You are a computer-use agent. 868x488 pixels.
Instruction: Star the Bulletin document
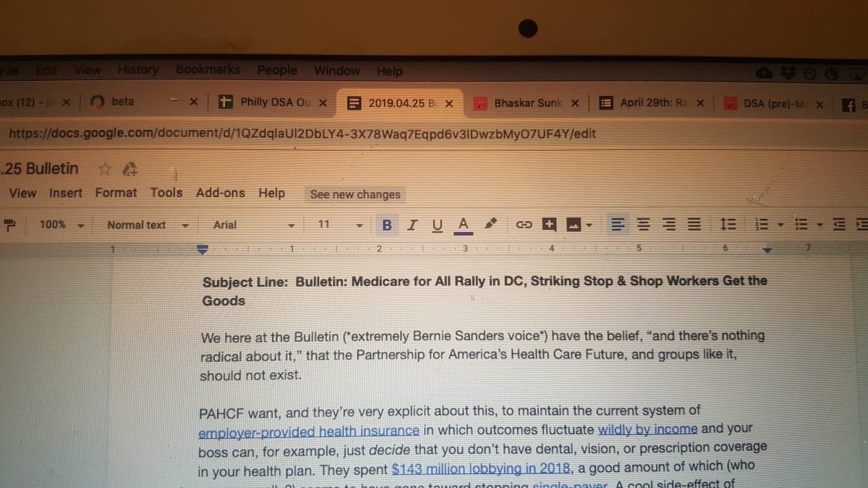pyautogui.click(x=105, y=169)
